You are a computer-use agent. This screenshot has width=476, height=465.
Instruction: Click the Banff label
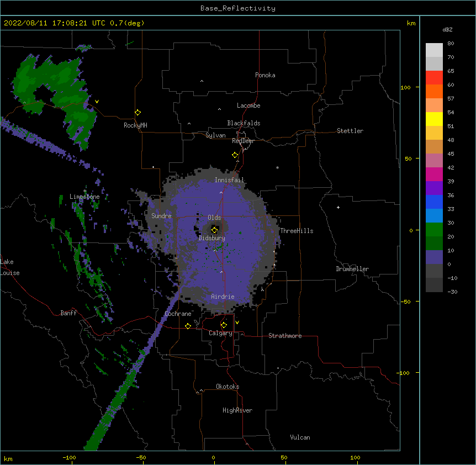pyautogui.click(x=68, y=313)
